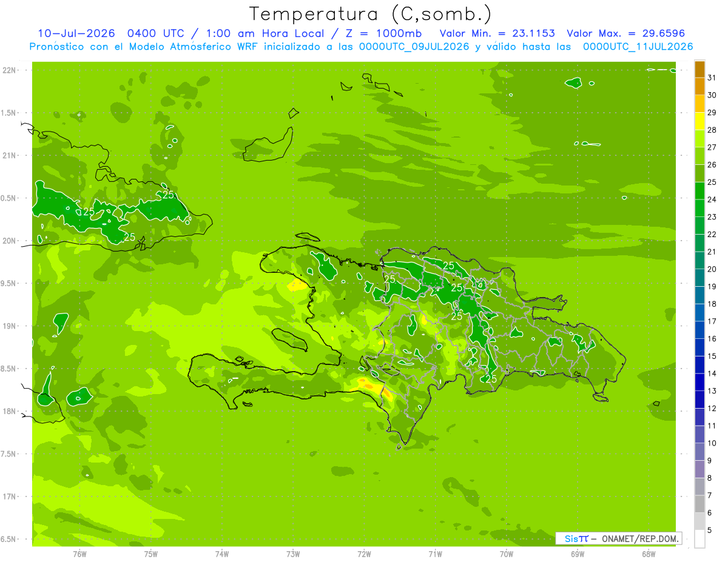This screenshot has width=728, height=562.
Task: Click the '20' label on the color legend
Action: [712, 269]
